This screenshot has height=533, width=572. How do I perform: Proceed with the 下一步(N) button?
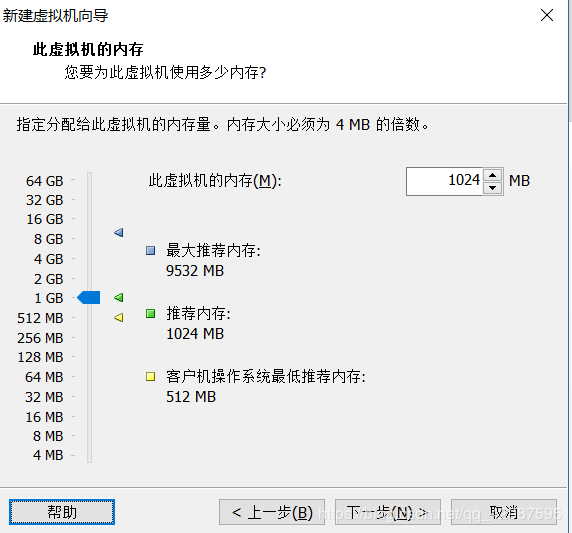(388, 512)
